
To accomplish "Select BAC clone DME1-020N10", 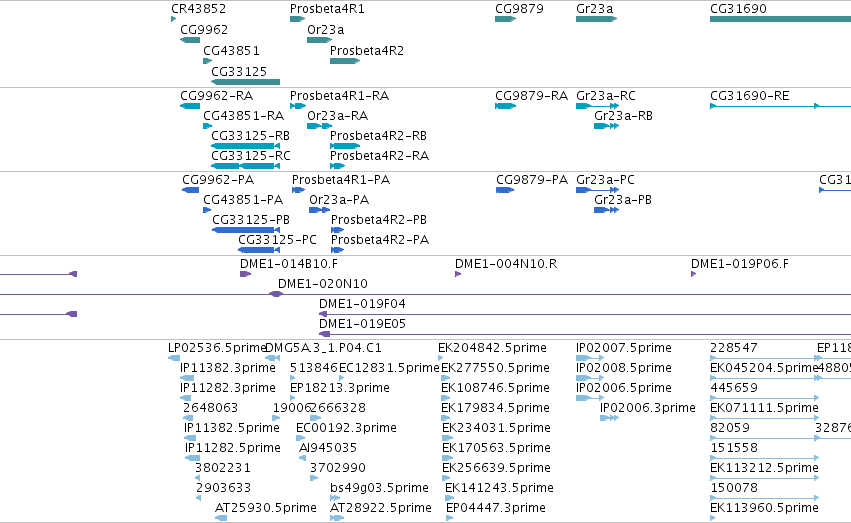I will 323,284.
